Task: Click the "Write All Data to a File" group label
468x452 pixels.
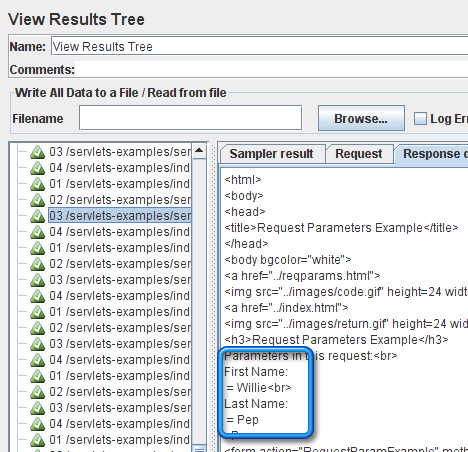Action: 121,92
